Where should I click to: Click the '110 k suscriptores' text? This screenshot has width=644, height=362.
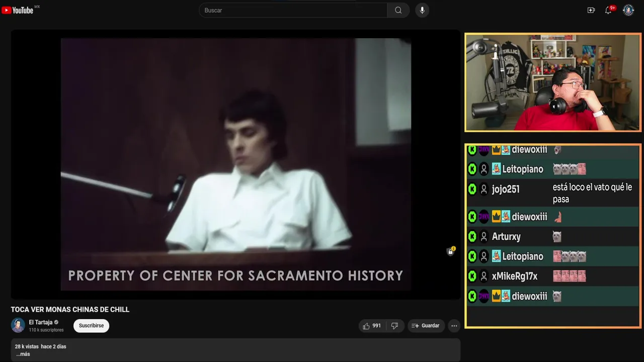click(46, 330)
